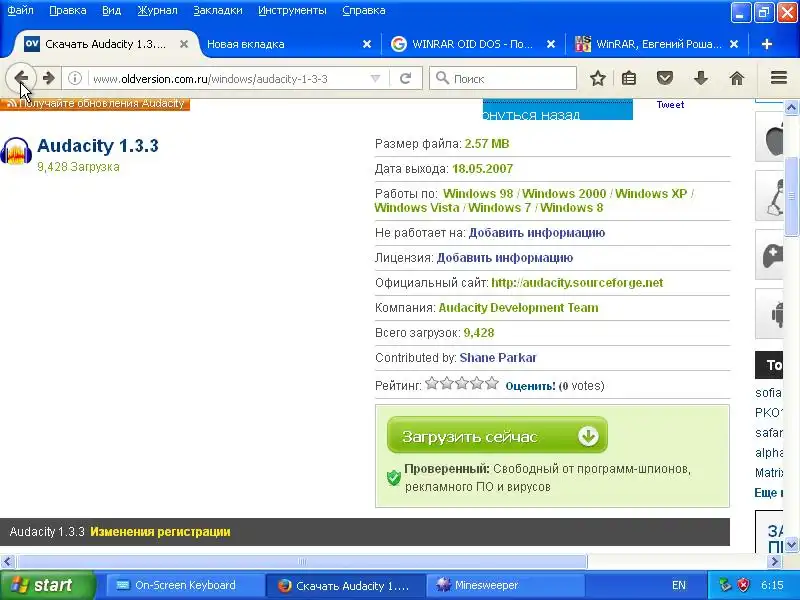Click the URL address field
Screen dimensions: 800x600
pos(229,79)
